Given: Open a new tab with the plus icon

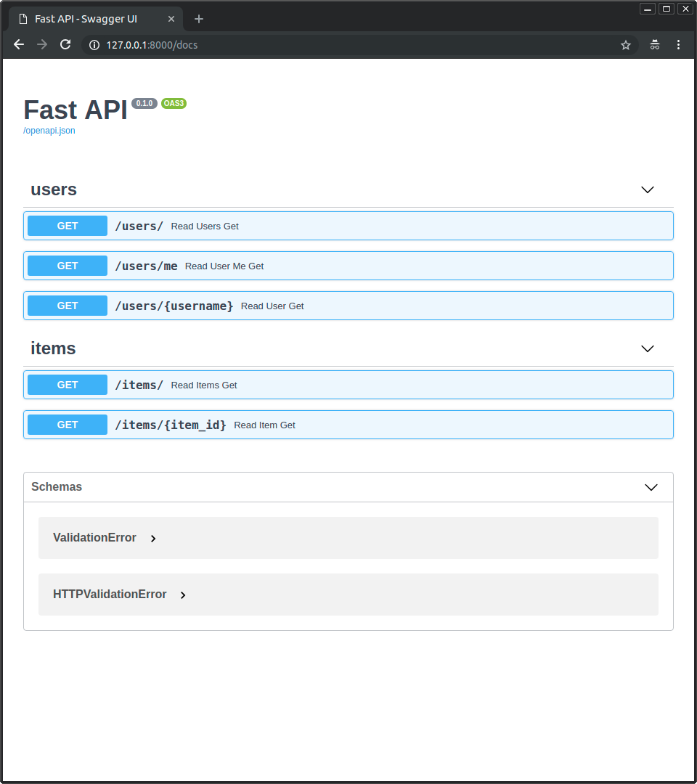Looking at the screenshot, I should pos(199,19).
